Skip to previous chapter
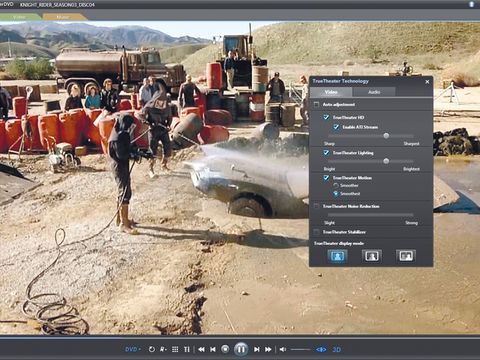480x360 pixels. click(x=213, y=349)
